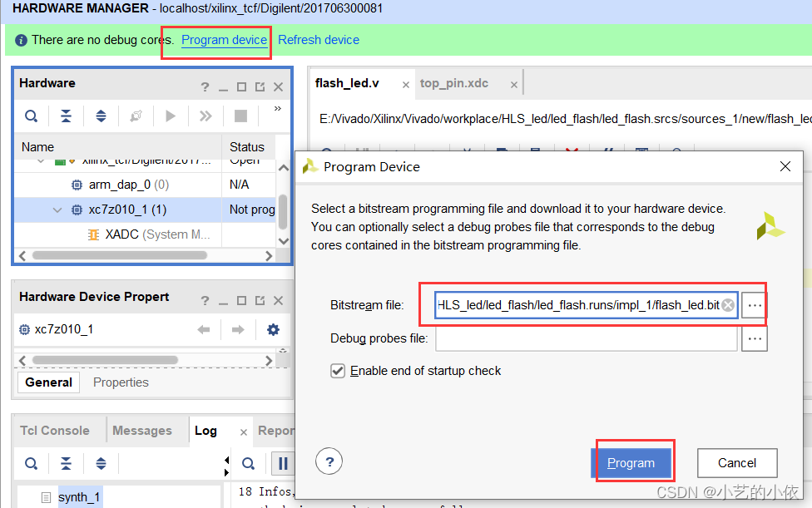Open properties settings gear icon

[273, 329]
